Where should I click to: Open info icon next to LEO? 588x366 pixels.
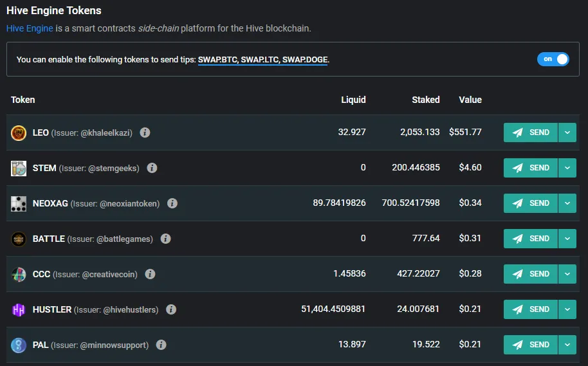click(x=145, y=133)
